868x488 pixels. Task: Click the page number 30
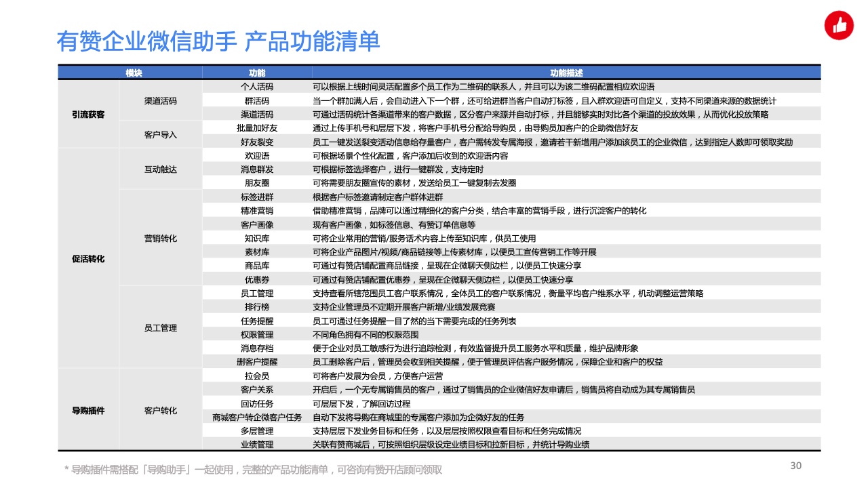point(796,466)
